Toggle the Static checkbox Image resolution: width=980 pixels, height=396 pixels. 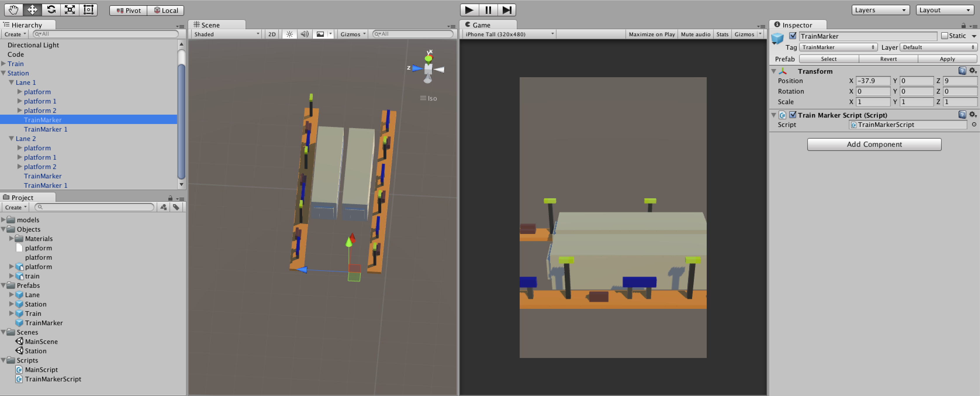(944, 36)
